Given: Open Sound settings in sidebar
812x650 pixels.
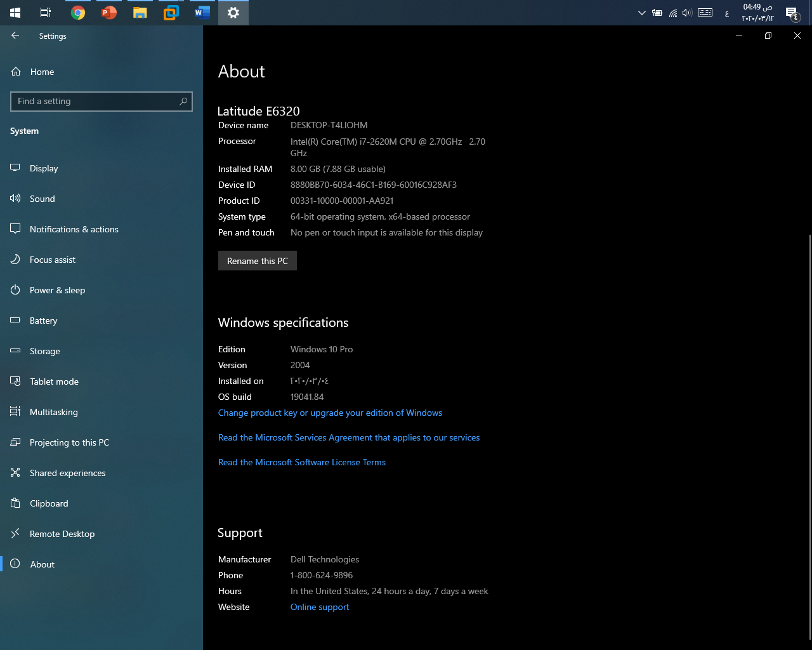Looking at the screenshot, I should [x=101, y=199].
